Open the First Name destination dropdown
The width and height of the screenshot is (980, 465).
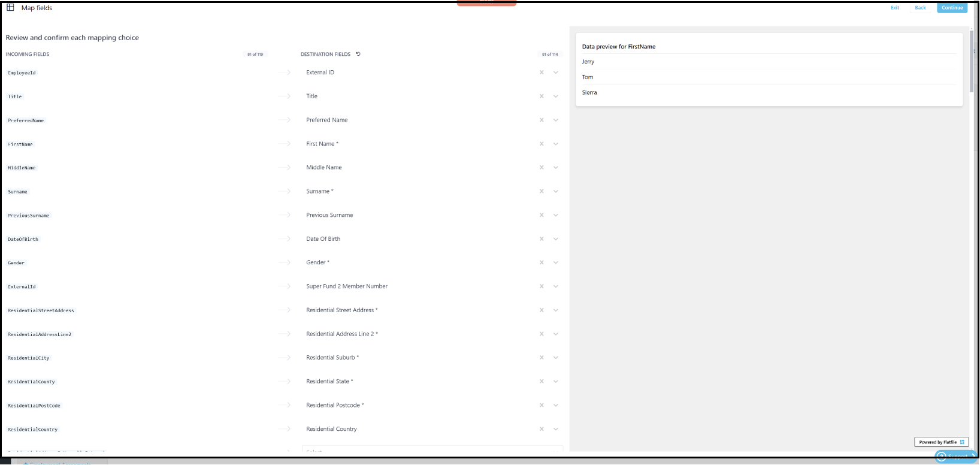pyautogui.click(x=556, y=144)
